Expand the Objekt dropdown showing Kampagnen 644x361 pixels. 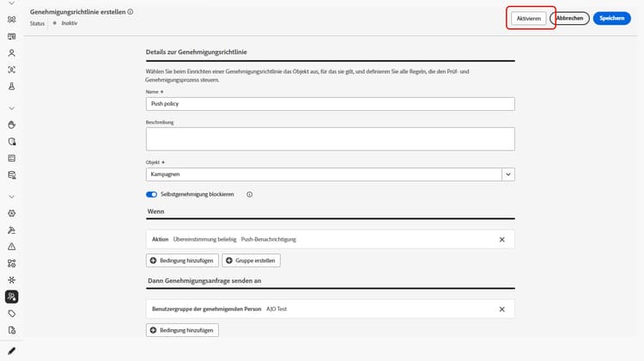(508, 174)
